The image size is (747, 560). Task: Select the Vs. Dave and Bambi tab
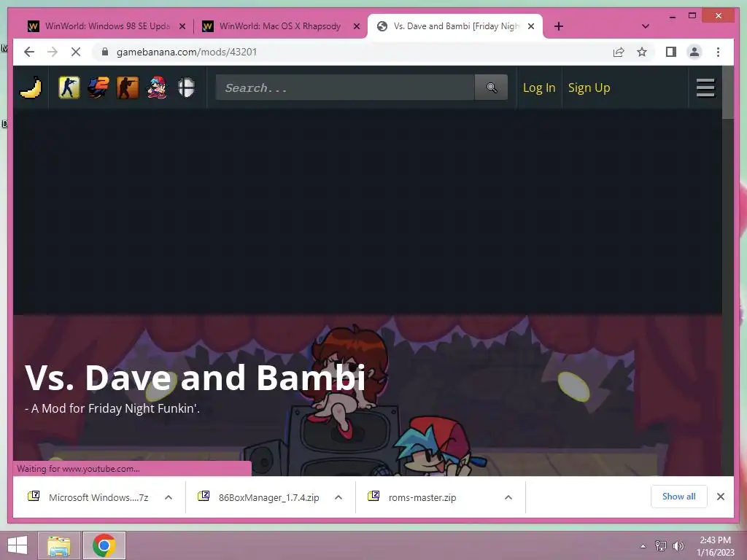(x=455, y=26)
